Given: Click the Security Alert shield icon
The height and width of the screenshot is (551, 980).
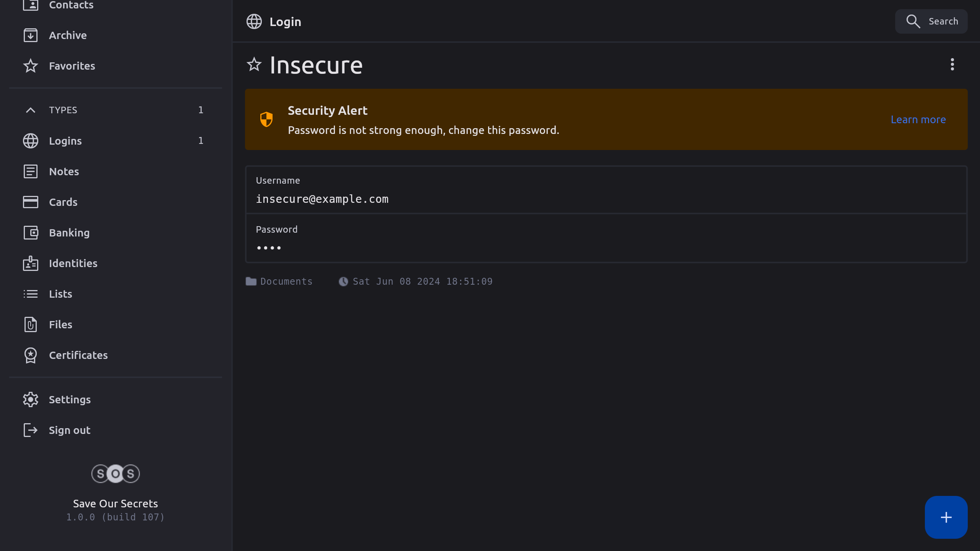Looking at the screenshot, I should (266, 119).
